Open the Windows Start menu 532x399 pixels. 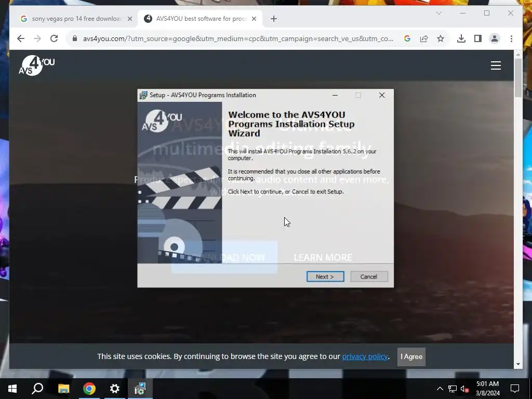12,389
